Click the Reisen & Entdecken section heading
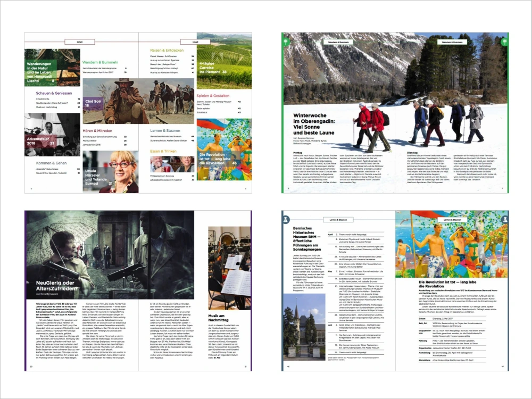This screenshot has width=532, height=399. click(167, 50)
